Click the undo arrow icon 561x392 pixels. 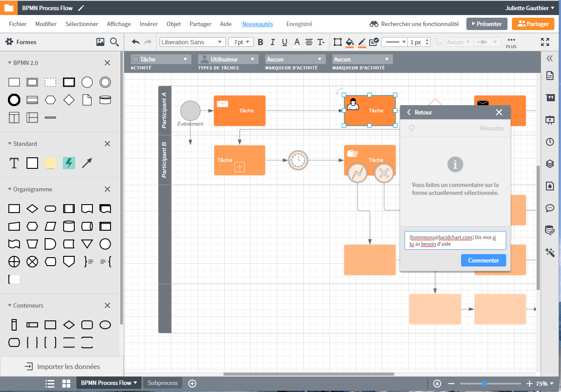coord(136,42)
